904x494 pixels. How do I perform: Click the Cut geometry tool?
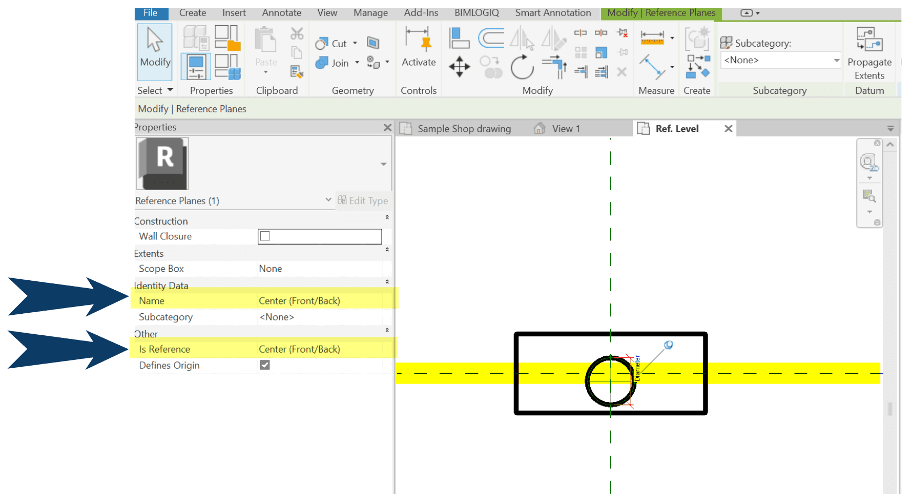tap(332, 44)
